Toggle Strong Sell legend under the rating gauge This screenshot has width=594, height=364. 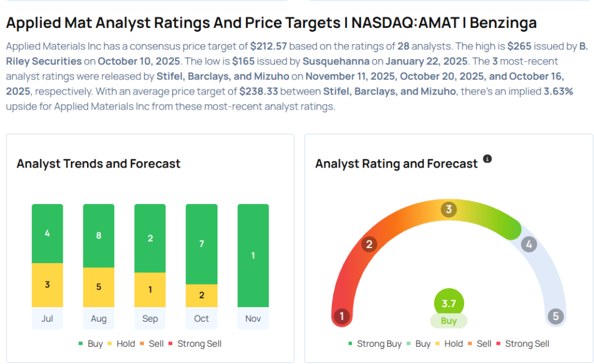tap(523, 344)
